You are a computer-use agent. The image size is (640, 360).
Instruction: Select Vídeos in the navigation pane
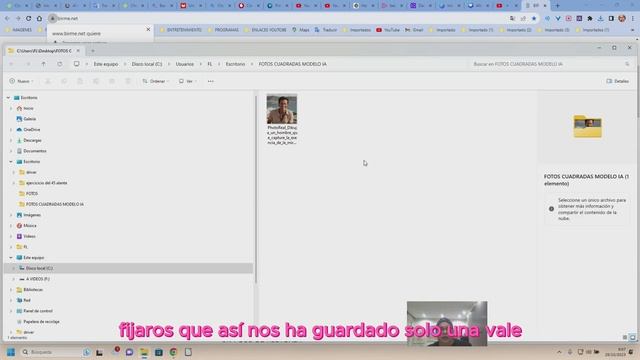coord(29,236)
